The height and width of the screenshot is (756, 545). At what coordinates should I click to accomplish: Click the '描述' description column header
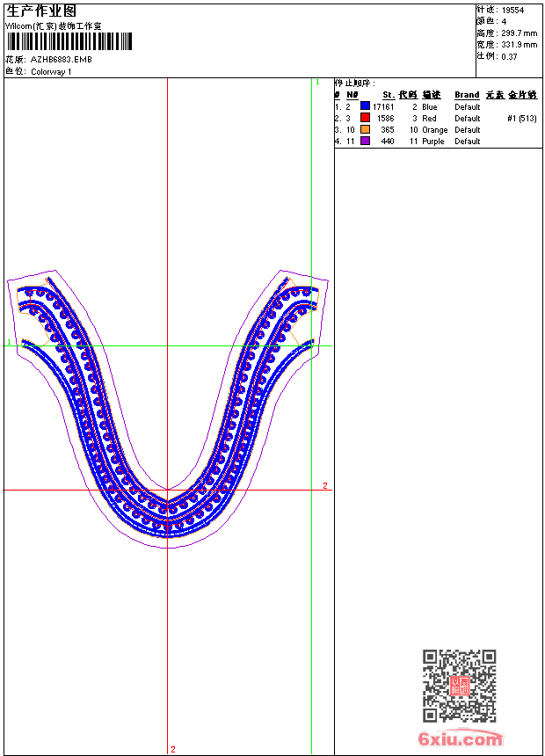click(431, 95)
